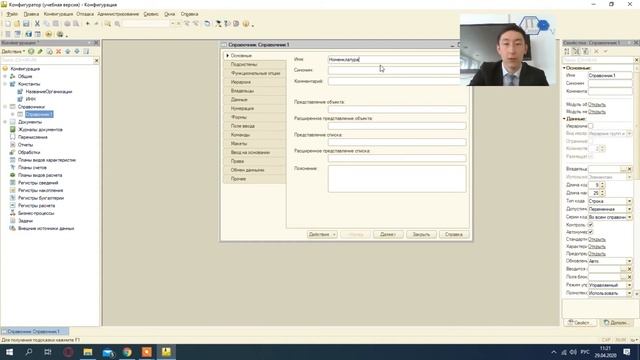Open the Обновление dropdown showing Авто
Screen dimensions: 640x360
pos(629,261)
